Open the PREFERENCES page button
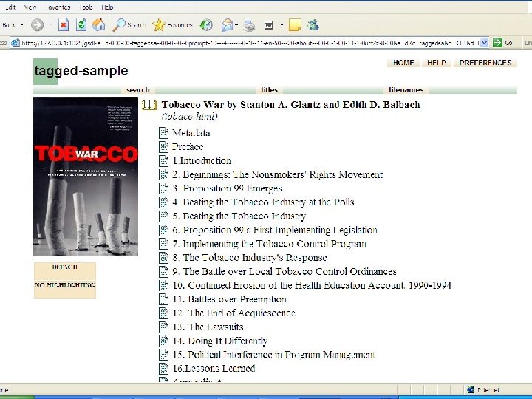 pyautogui.click(x=485, y=63)
